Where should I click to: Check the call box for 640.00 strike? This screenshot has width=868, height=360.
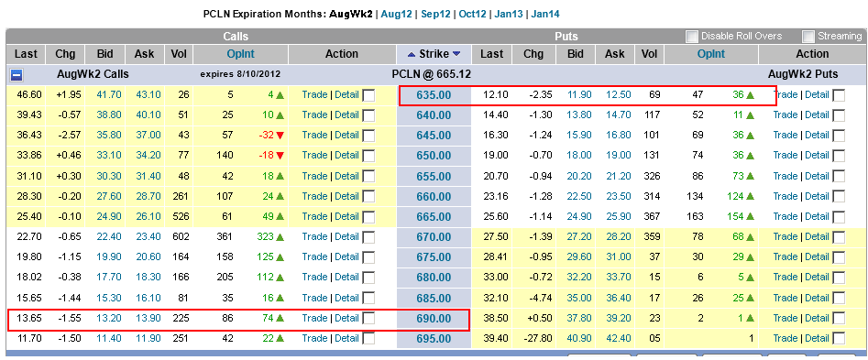pos(368,115)
